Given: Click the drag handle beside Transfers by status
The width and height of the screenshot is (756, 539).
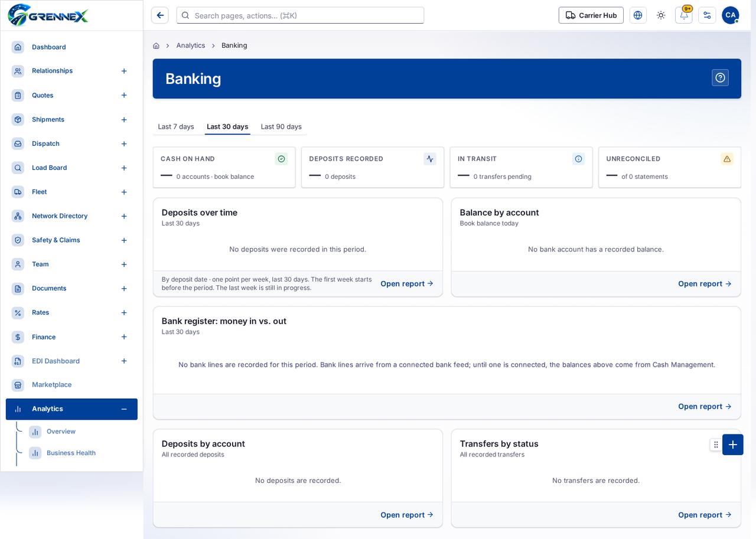Looking at the screenshot, I should tap(716, 445).
